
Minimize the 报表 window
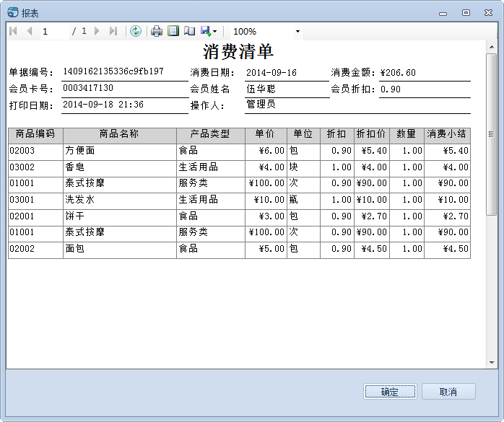443,14
